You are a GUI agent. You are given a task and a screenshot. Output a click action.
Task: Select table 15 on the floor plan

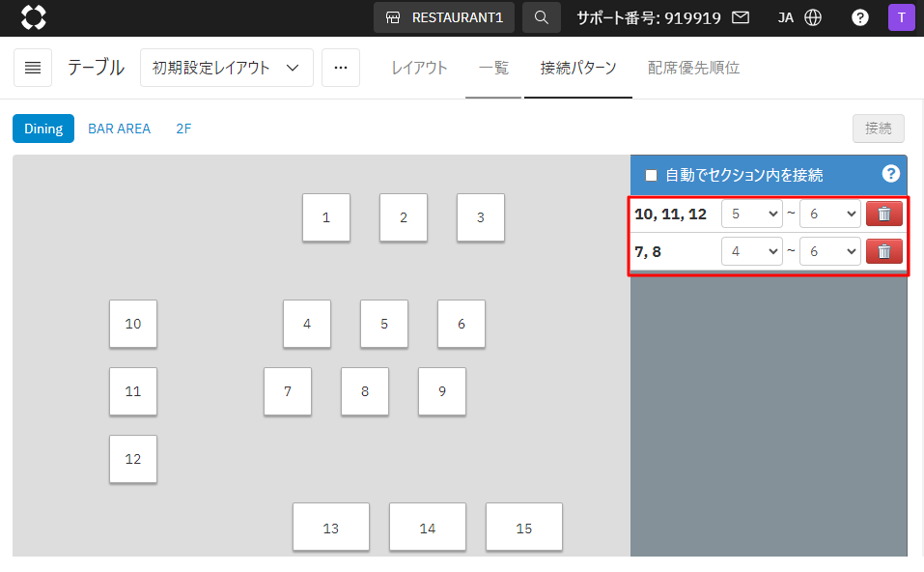coord(524,527)
